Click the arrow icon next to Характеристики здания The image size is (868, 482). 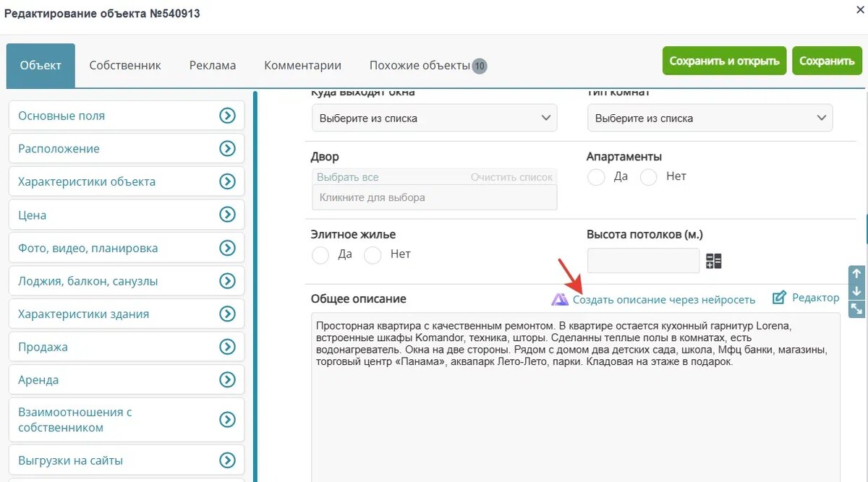point(227,314)
